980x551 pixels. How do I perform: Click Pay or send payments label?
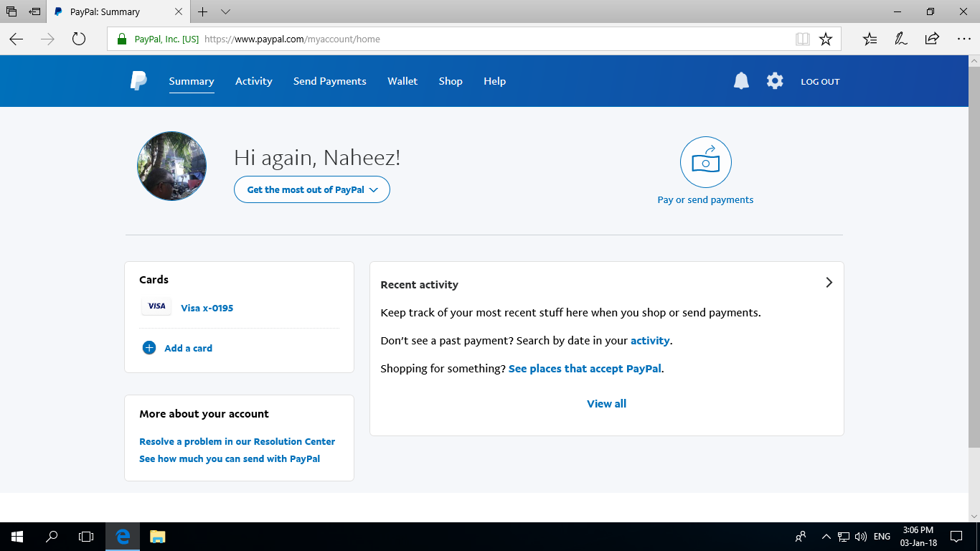pyautogui.click(x=705, y=200)
